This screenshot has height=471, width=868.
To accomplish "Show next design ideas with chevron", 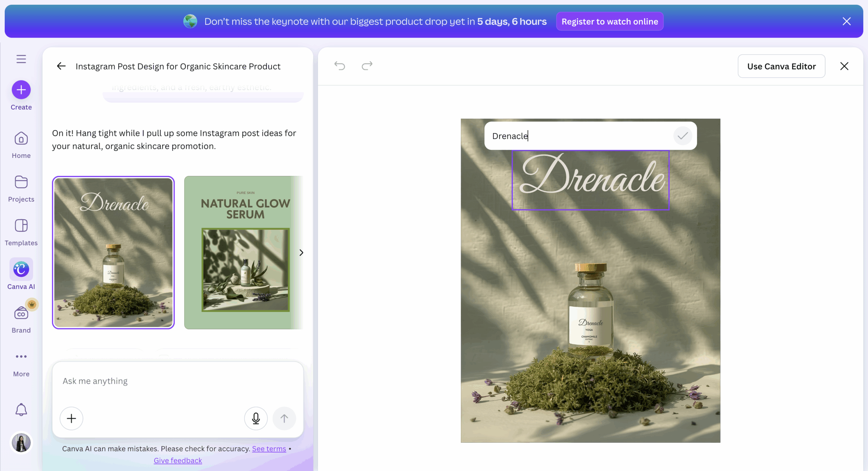I will pyautogui.click(x=301, y=253).
